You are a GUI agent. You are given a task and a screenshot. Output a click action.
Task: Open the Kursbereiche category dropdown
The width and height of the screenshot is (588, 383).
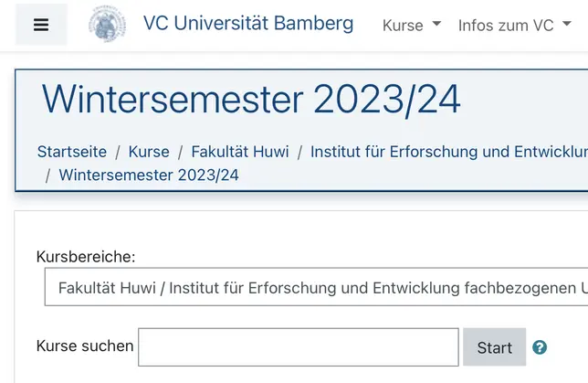point(316,287)
